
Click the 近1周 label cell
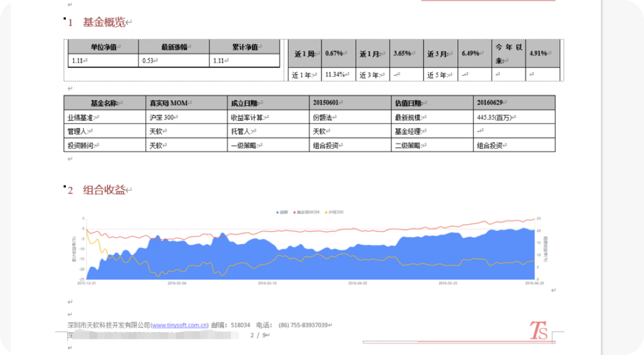[x=304, y=53]
